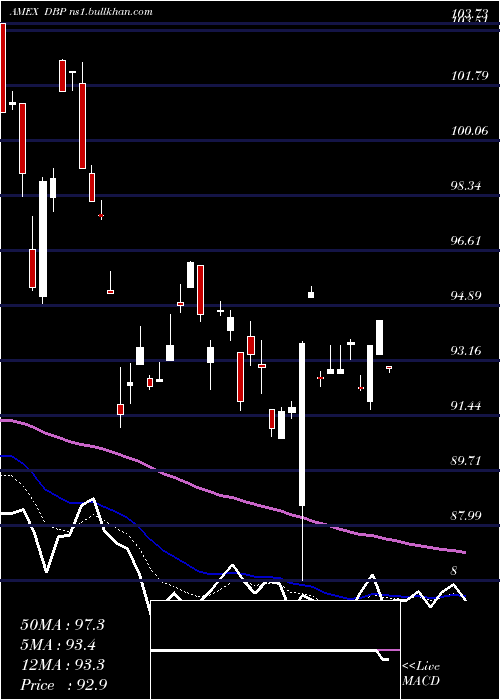Click the AMEX DBP chart title

82,12
